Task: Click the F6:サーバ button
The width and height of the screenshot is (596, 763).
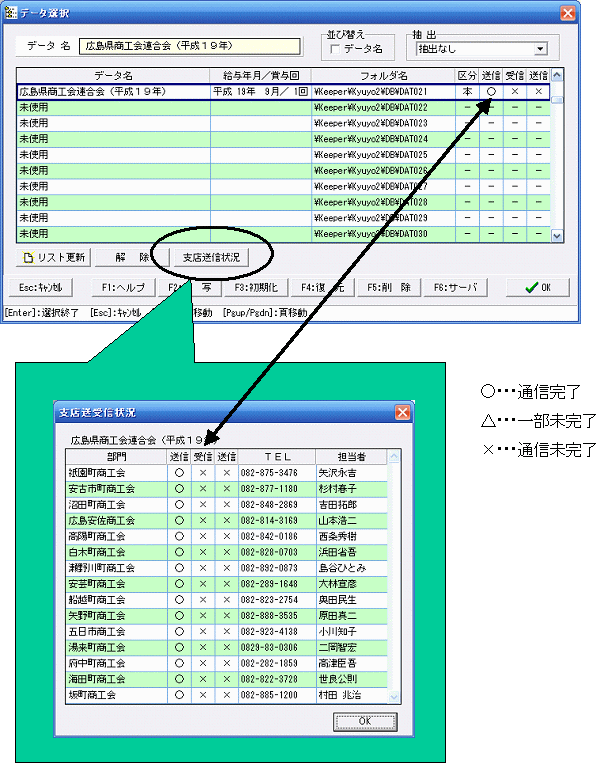Action: coord(455,287)
